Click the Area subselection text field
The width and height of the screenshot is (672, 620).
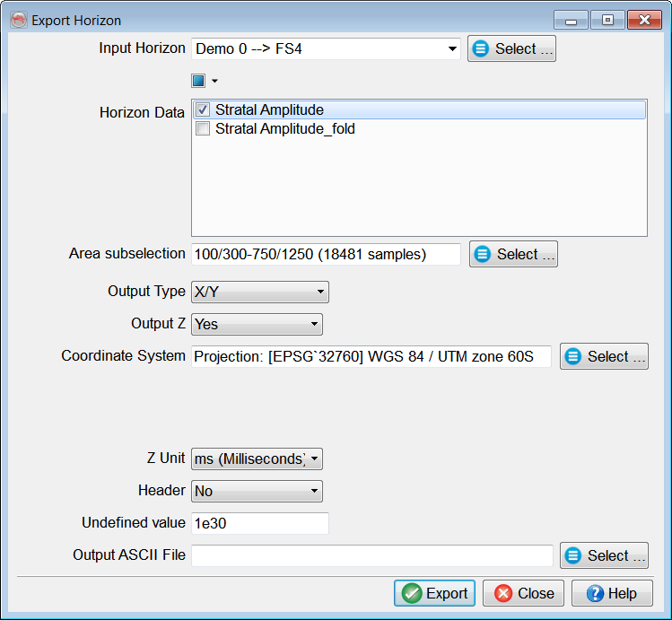(x=326, y=255)
